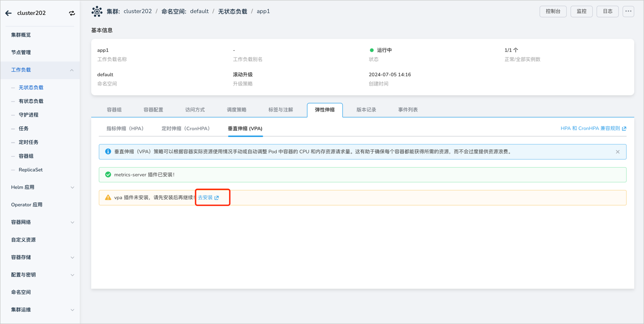644x324 pixels.
Task: Open the 指标伸缩 (HPA) sub-tab
Action: 125,129
